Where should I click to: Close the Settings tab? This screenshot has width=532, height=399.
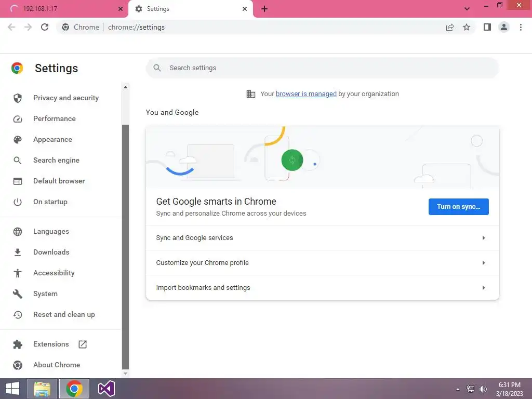(x=245, y=9)
